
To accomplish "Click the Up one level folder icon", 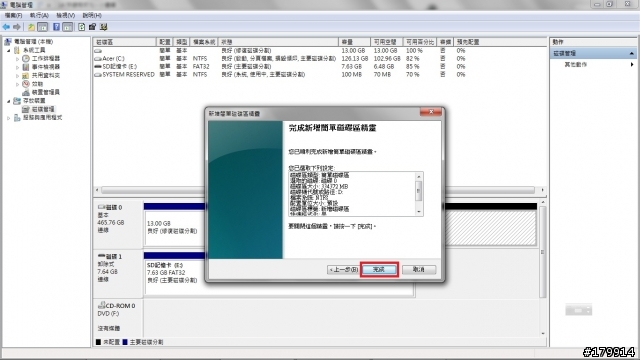I will (x=31, y=27).
